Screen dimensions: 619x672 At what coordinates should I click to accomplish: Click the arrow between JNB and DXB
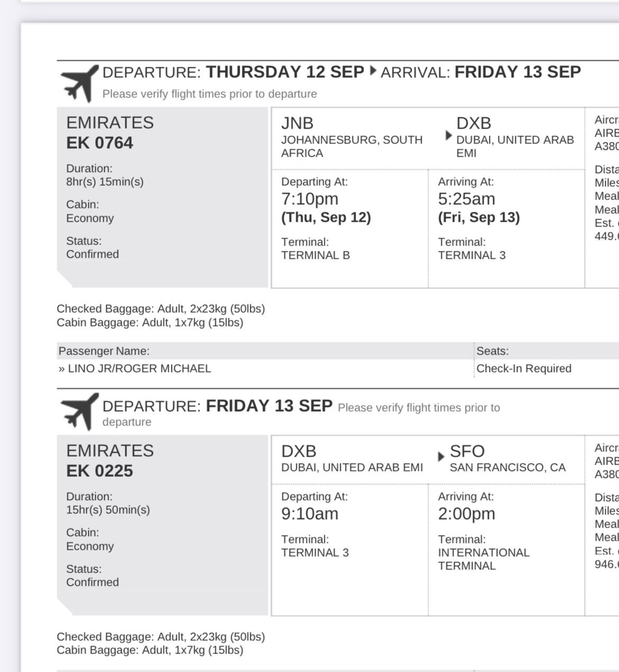coord(449,135)
